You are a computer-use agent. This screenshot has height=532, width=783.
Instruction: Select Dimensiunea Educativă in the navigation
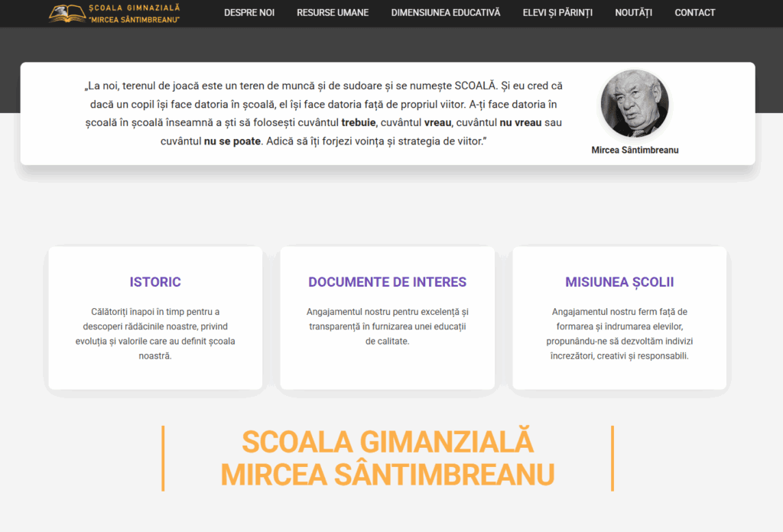445,13
